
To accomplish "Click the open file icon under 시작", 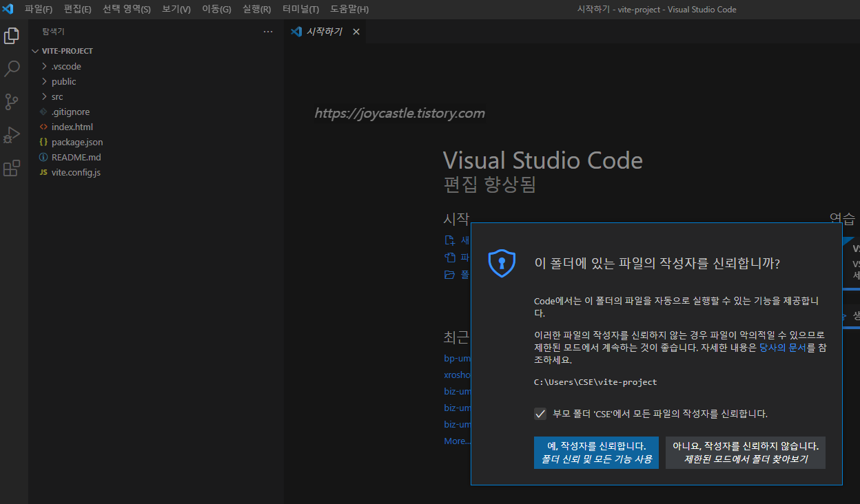I will click(450, 258).
